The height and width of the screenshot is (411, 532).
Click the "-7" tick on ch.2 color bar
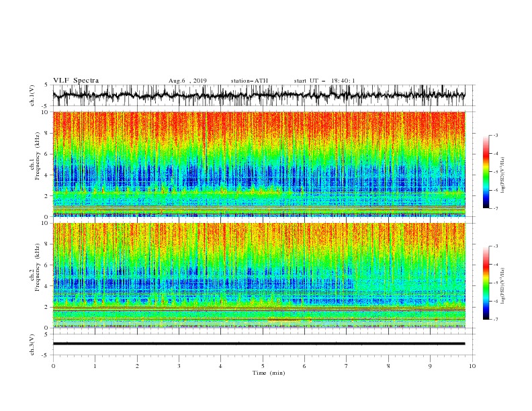point(496,320)
